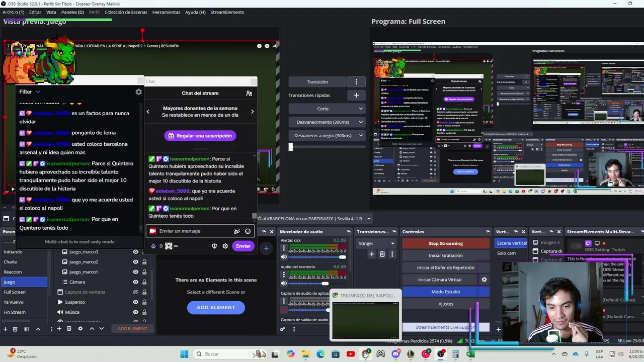Open celebration effects icon in chat

tap(237, 231)
